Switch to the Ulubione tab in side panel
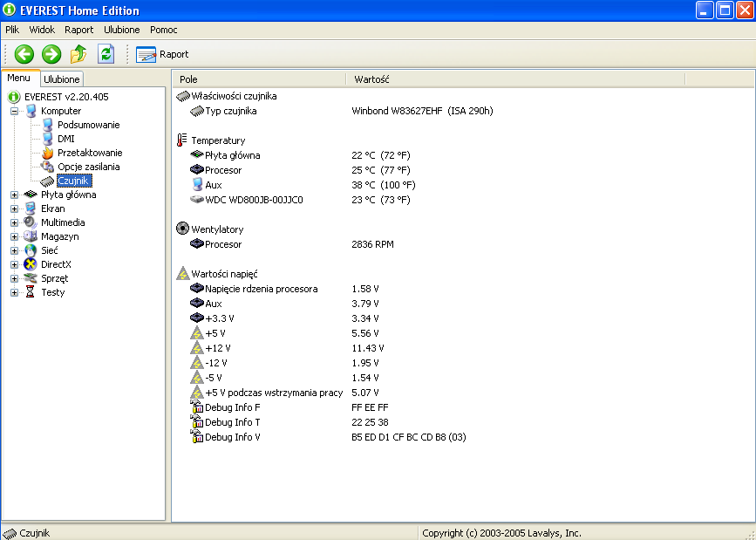Viewport: 756px width, 540px height. click(x=62, y=79)
